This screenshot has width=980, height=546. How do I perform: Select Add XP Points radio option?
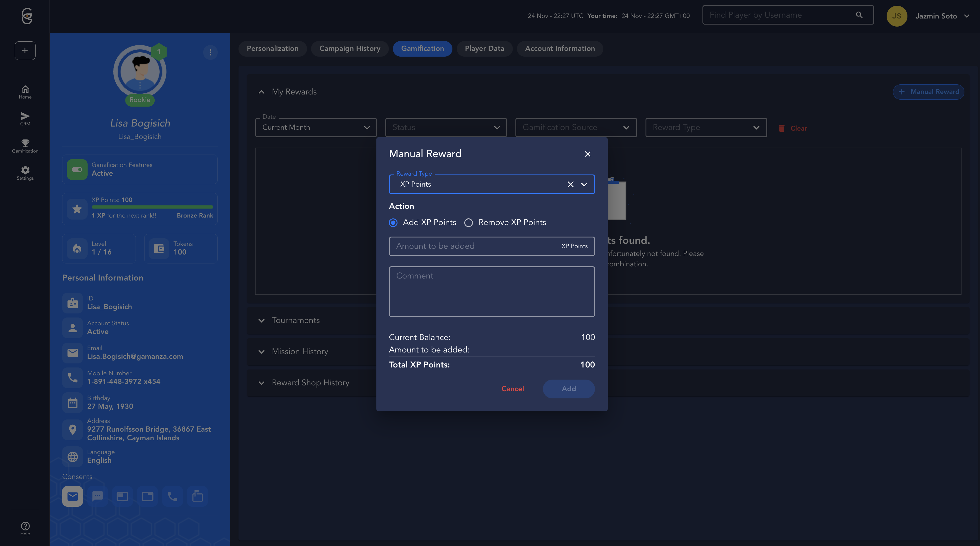pos(393,223)
